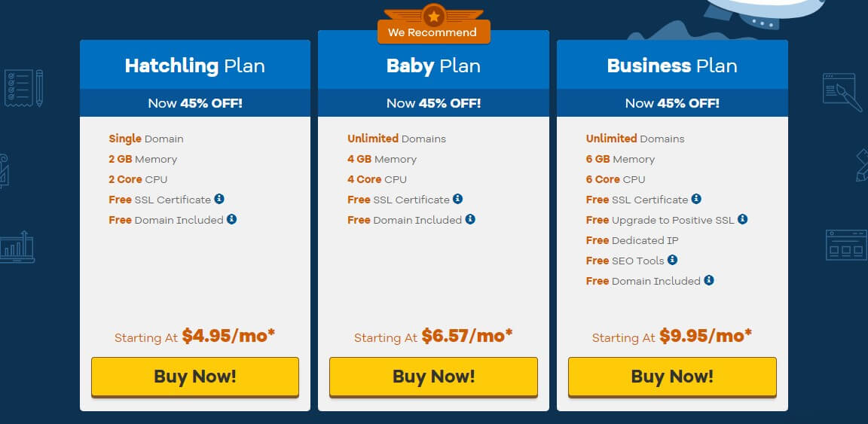Click info icon next to Baby plan SSL Certificate
868x424 pixels.
[x=458, y=199]
